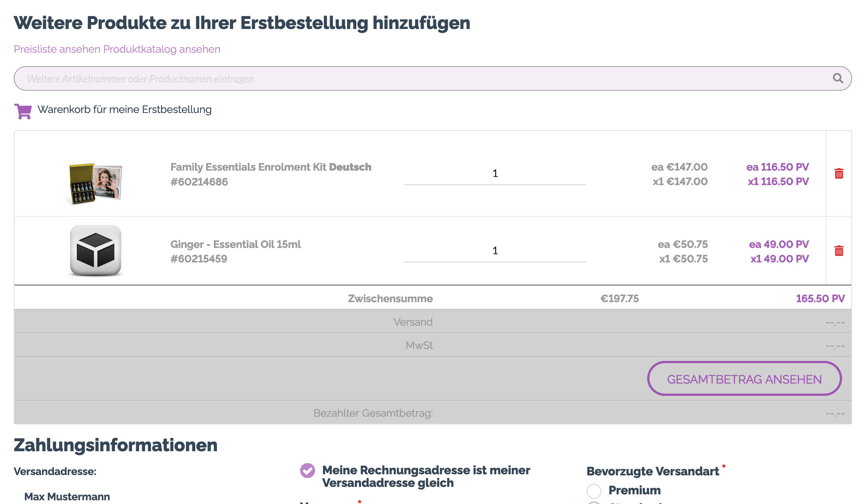Click the Family Essentials Enrolment Kit name
The height and width of the screenshot is (504, 867).
[x=271, y=167]
